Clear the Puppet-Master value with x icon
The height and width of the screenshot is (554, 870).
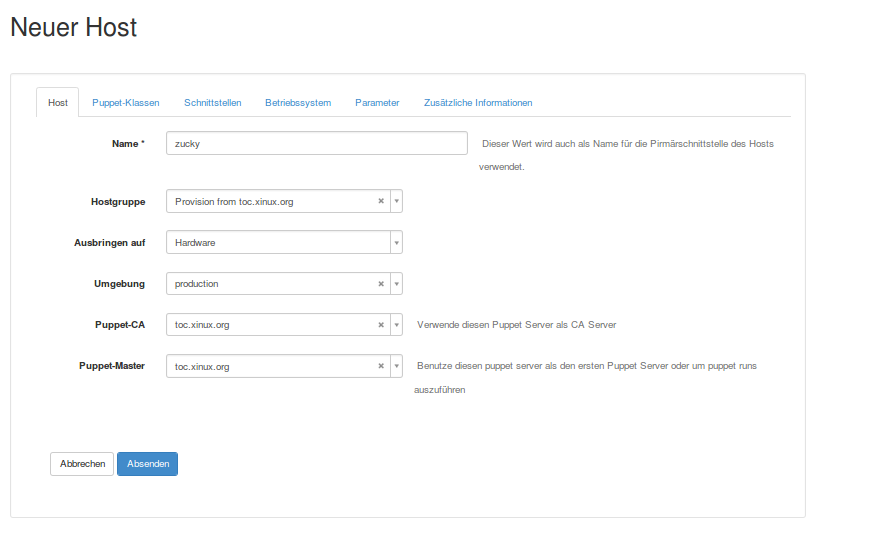pyautogui.click(x=380, y=367)
